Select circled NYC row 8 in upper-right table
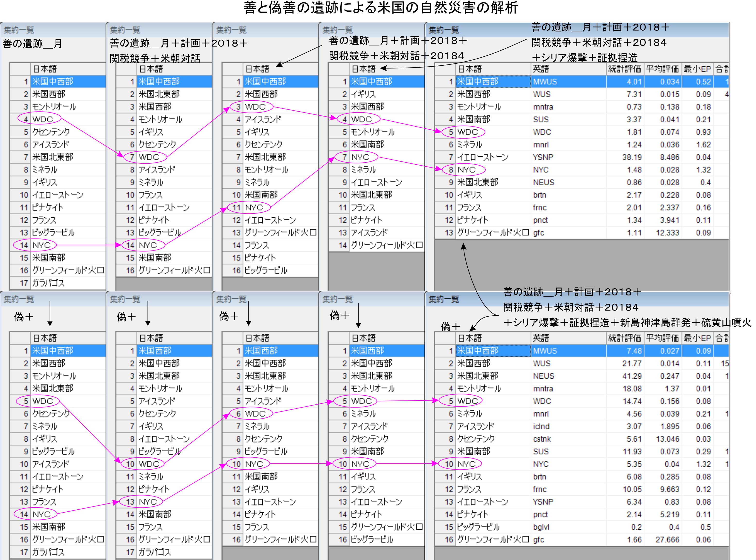The width and height of the screenshot is (756, 560). pyautogui.click(x=466, y=170)
